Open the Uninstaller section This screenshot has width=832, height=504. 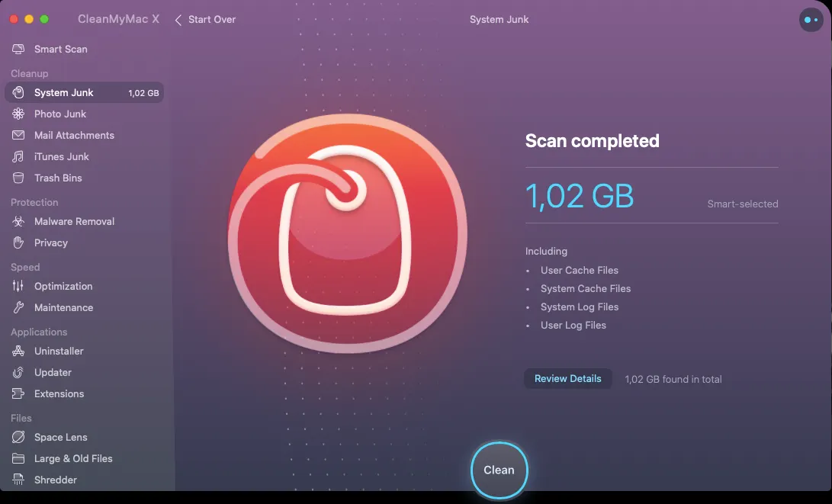click(x=59, y=351)
